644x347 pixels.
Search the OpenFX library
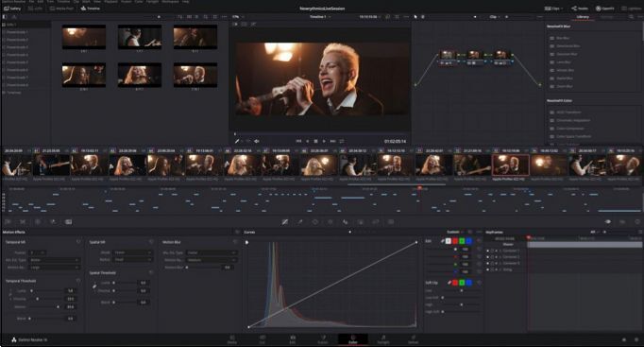[x=631, y=17]
